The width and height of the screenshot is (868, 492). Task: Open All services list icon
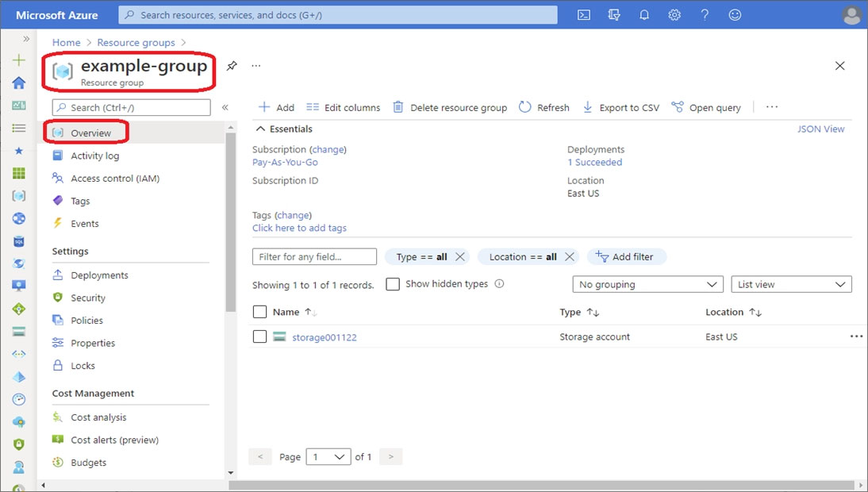pos(19,128)
